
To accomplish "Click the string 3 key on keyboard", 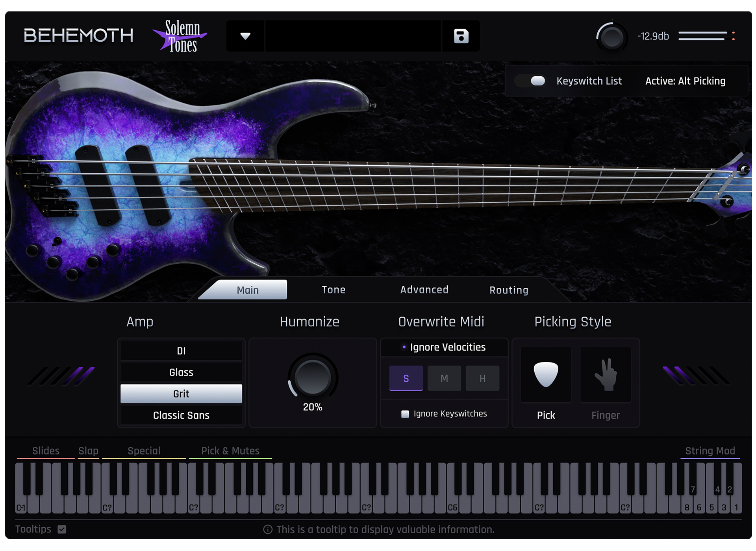I will click(x=724, y=505).
